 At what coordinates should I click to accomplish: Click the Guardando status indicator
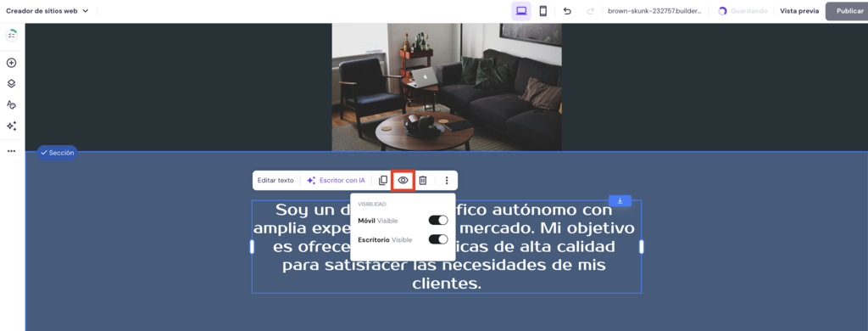pos(743,11)
